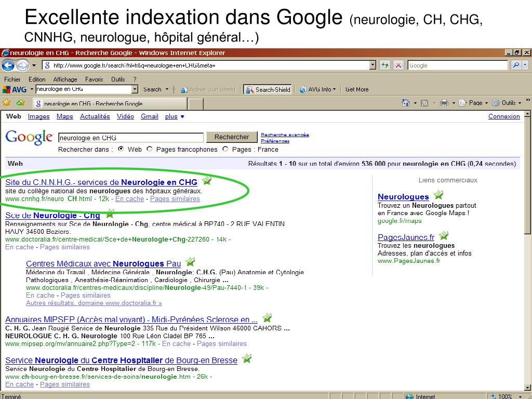Open the Edition menu
532x399 pixels.
(x=37, y=79)
